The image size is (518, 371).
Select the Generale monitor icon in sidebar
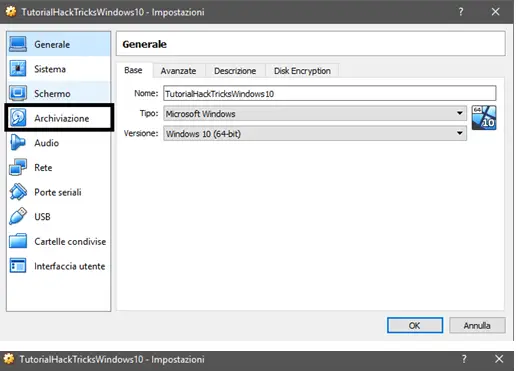tap(18, 44)
